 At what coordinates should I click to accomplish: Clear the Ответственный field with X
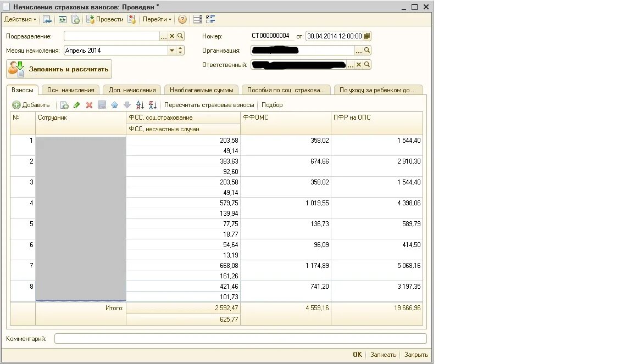point(358,65)
